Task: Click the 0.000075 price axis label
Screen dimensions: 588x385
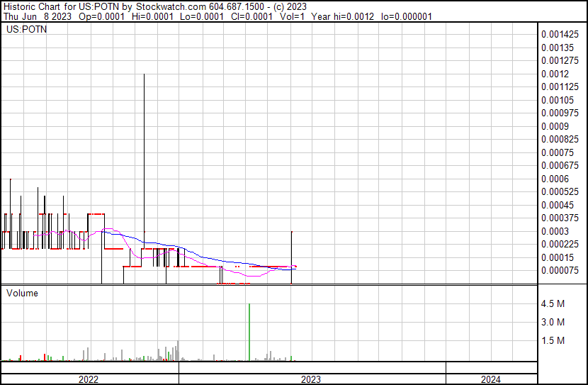Action: click(560, 270)
